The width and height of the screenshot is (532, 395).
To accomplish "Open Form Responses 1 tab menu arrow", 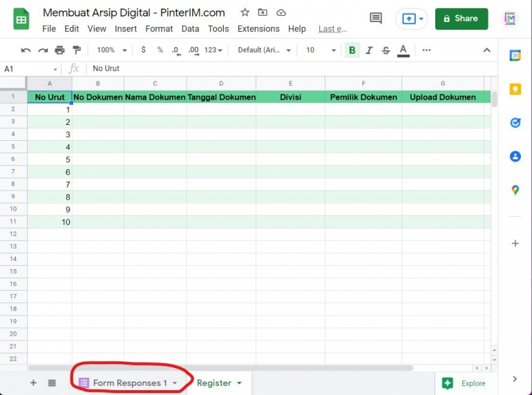I will click(x=175, y=383).
